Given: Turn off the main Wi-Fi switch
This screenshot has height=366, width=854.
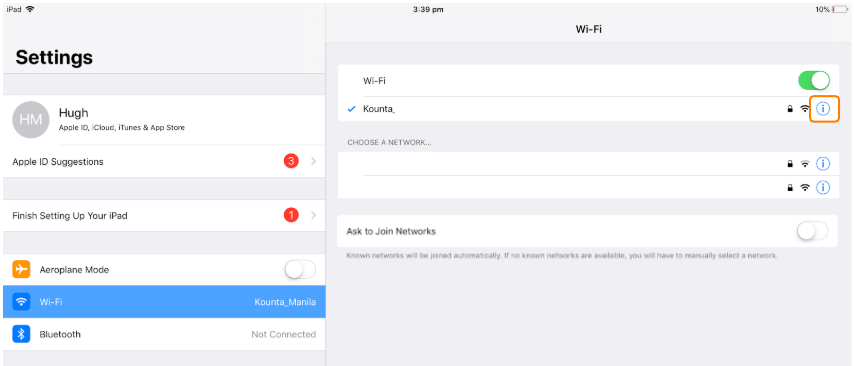Looking at the screenshot, I should tap(814, 81).
